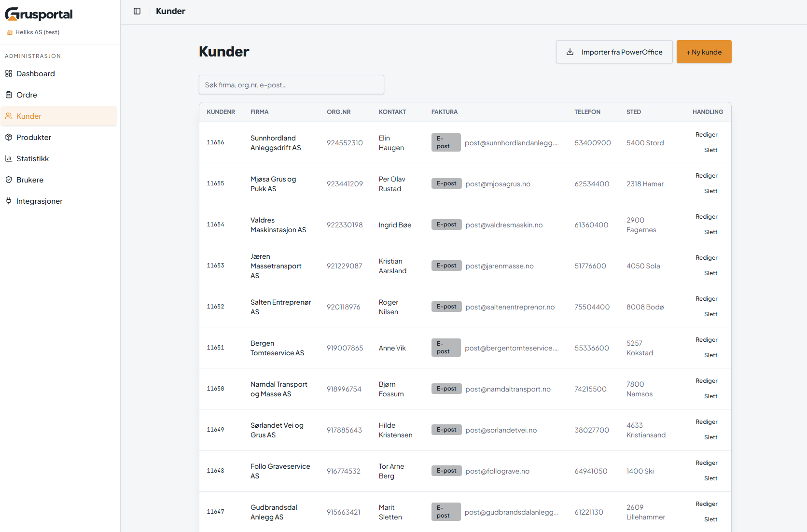This screenshot has height=532, width=807.
Task: Click customer number 11652
Action: click(215, 307)
